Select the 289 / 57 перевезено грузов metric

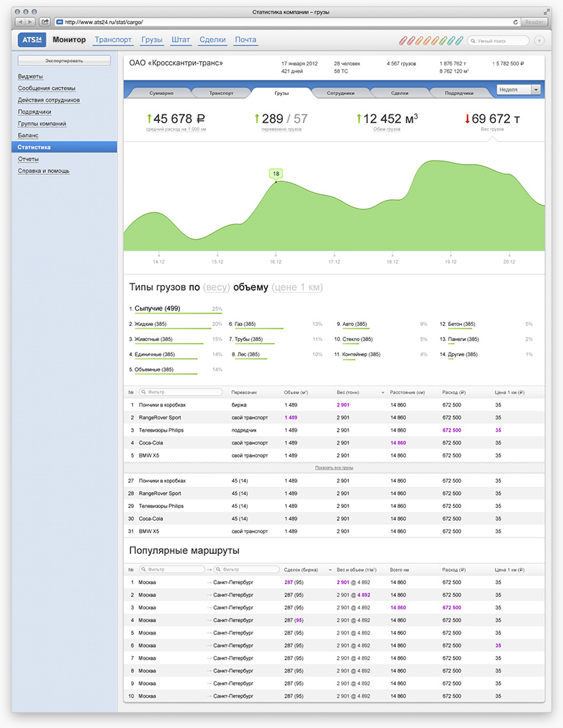(x=281, y=122)
